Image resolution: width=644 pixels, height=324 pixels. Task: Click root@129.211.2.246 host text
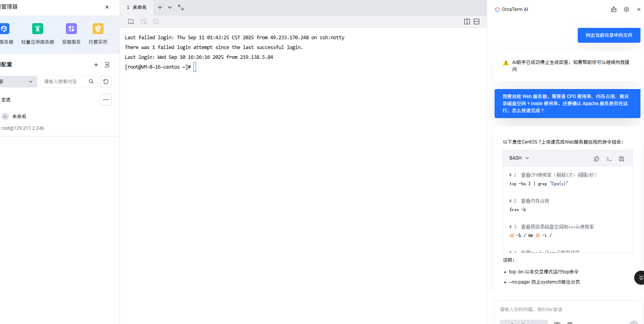[22, 128]
